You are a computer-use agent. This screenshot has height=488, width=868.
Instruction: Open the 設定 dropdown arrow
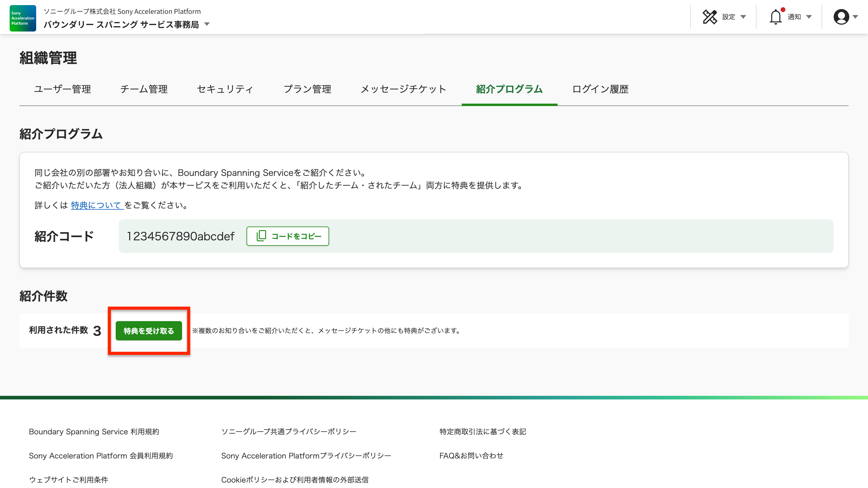tap(743, 17)
